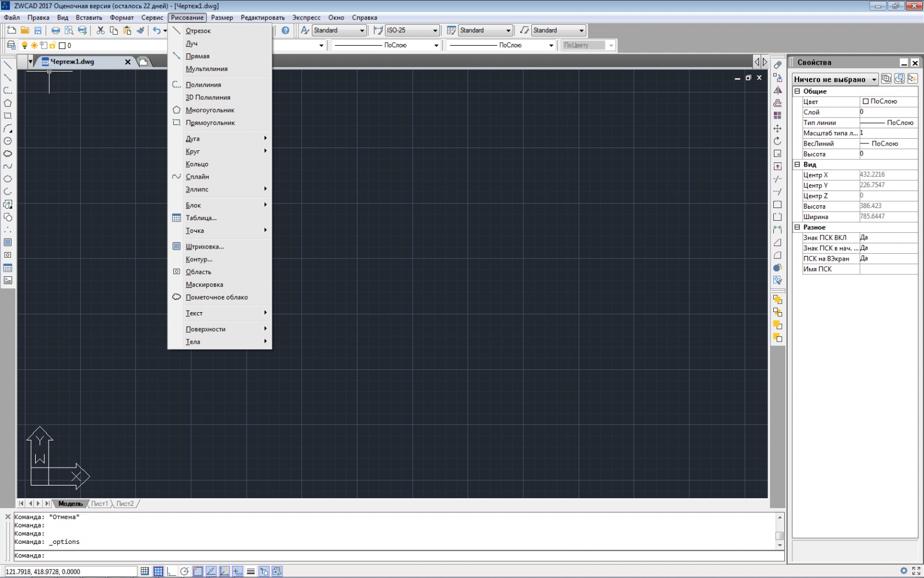Choose 'Полилиния' from the drawing menu
Viewport: 924px width, 578px height.
point(219,84)
